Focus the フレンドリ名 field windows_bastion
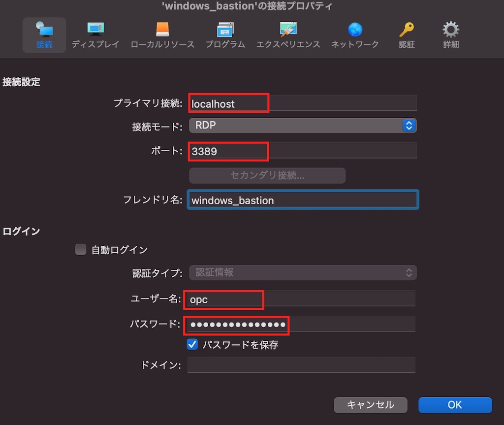The image size is (504, 425). coord(303,200)
